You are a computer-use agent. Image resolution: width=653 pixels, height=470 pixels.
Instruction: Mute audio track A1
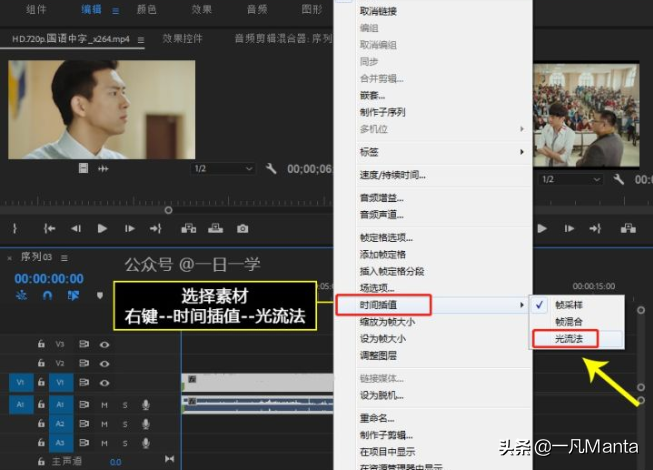coord(104,405)
